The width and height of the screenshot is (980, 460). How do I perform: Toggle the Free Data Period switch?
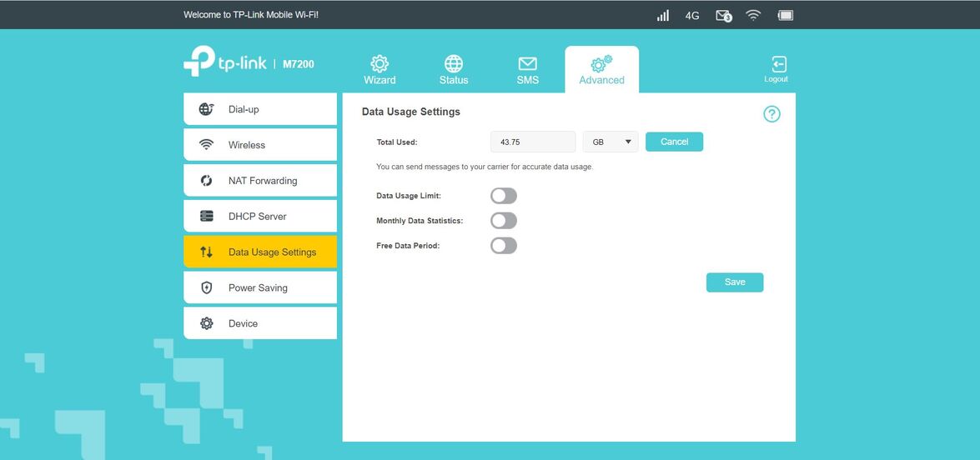[504, 246]
